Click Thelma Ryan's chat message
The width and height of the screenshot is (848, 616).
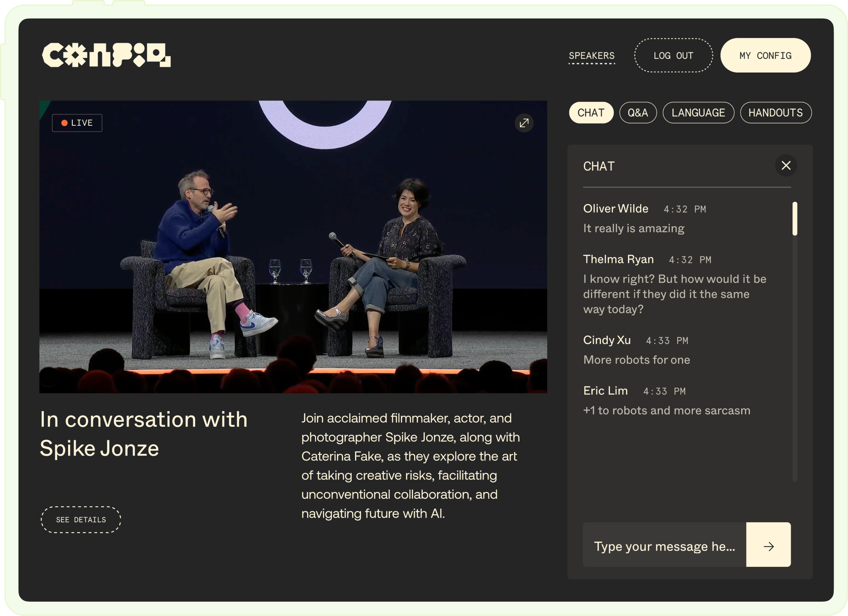[x=674, y=294]
